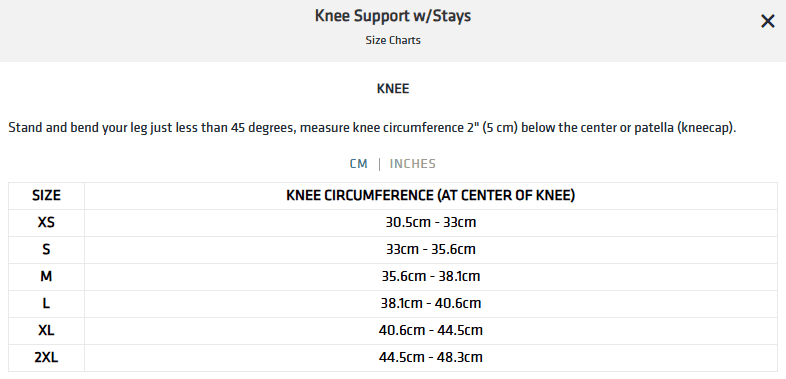The height and width of the screenshot is (379, 786).
Task: Close the size chart dialog
Action: point(767,21)
